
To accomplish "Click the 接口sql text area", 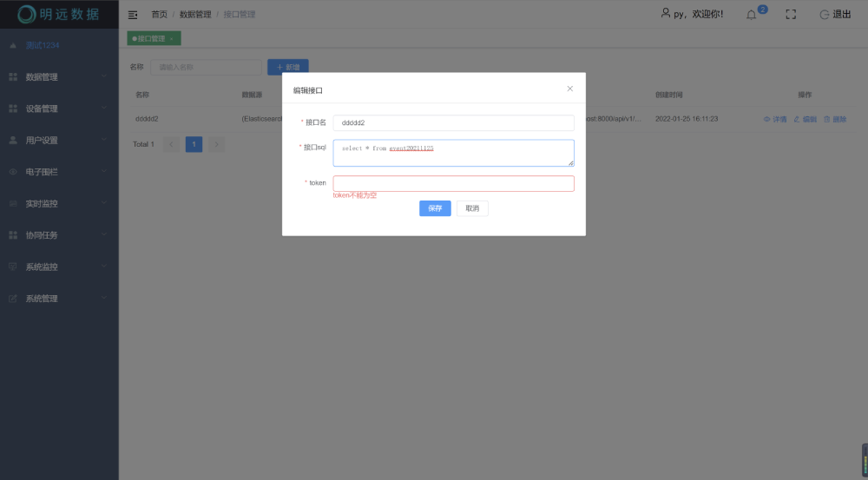I will pyautogui.click(x=453, y=153).
